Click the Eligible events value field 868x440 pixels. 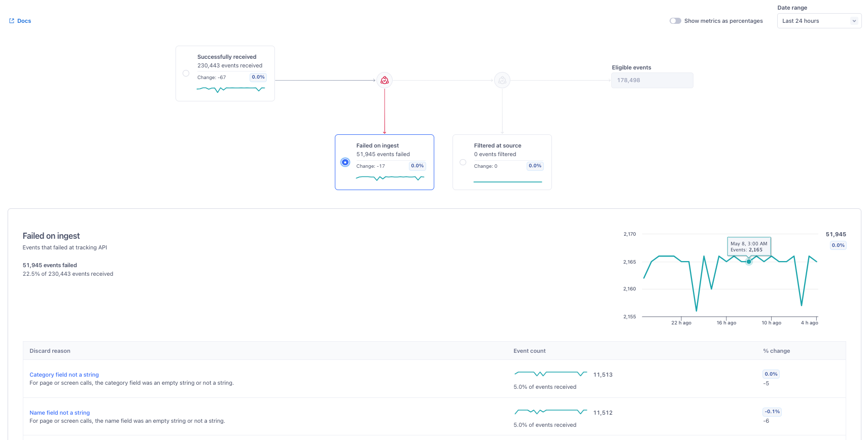[652, 80]
